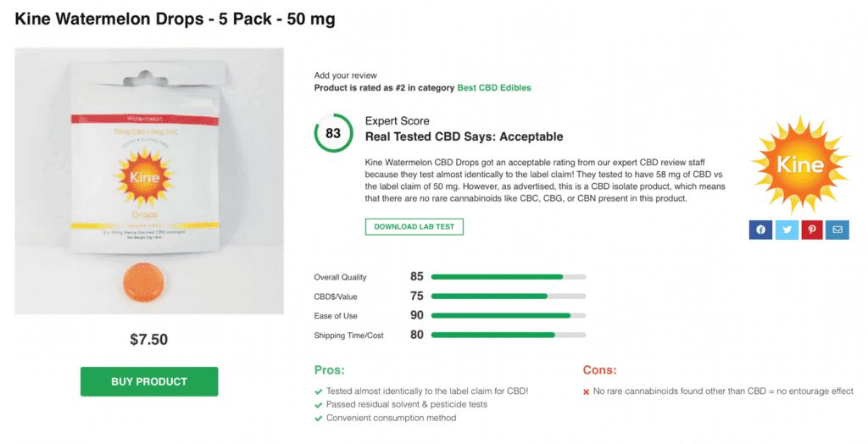Pin product with Pinterest icon
Screen dimensions: 868x444
pyautogui.click(x=812, y=230)
